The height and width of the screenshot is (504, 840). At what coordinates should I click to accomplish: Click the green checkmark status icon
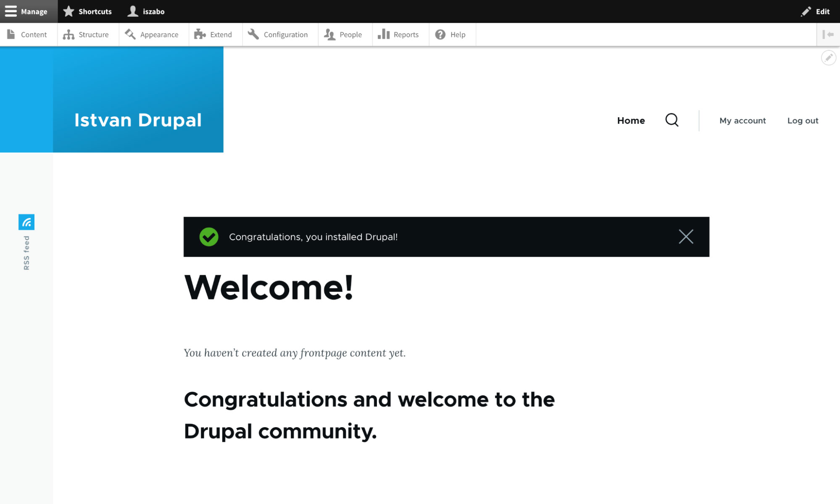point(209,237)
